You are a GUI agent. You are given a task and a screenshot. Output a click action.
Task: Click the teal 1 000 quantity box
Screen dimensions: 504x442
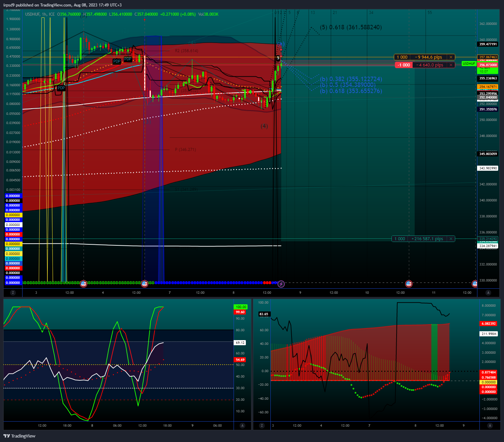point(400,239)
